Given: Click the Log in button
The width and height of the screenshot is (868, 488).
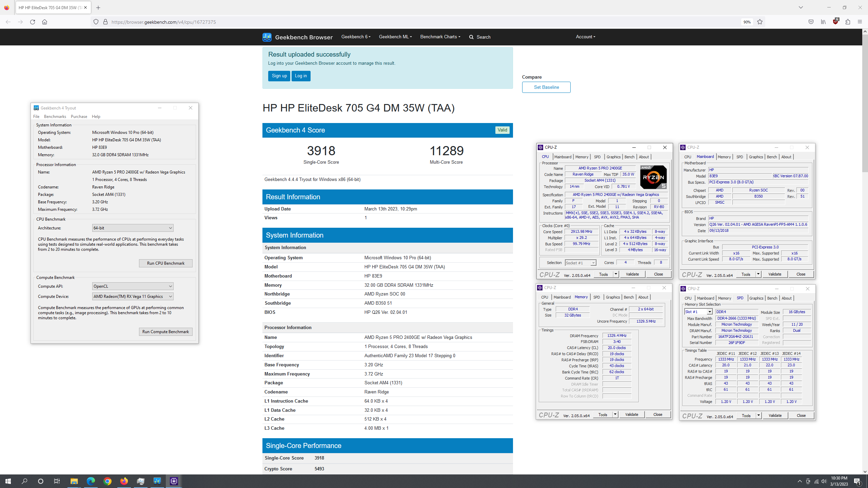Looking at the screenshot, I should pos(301,76).
